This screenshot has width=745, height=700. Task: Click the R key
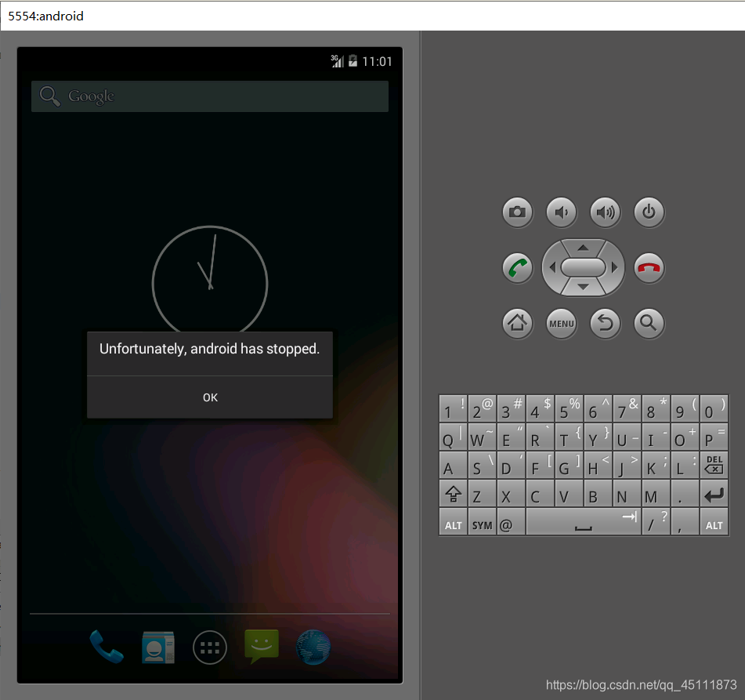[x=540, y=437]
